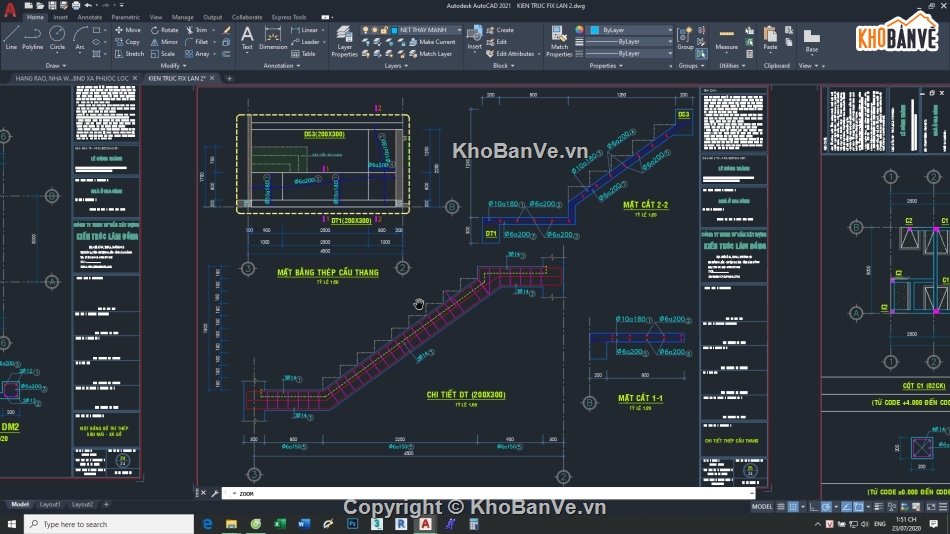Toggle polar tracking in status bar
Image resolution: width=950 pixels, height=534 pixels.
tap(826, 507)
